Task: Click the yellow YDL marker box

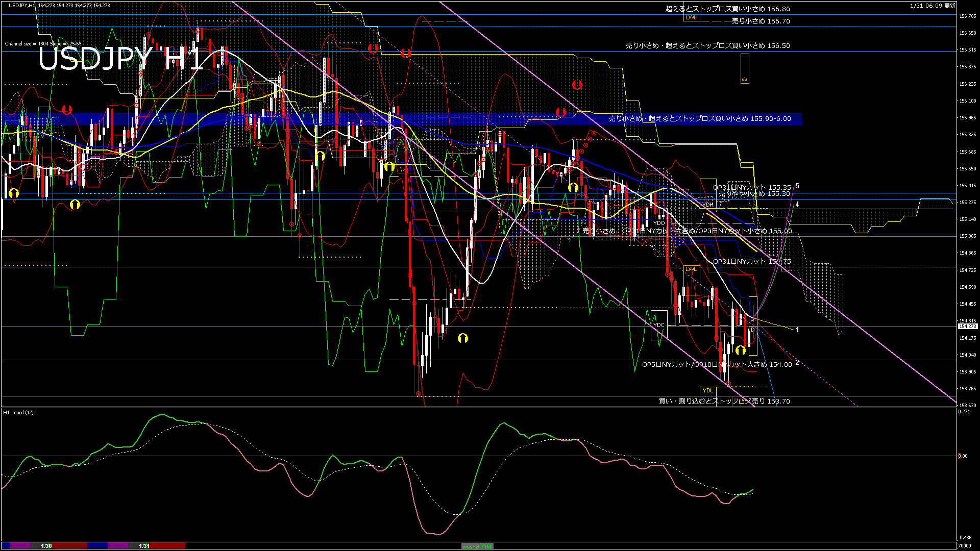Action: (x=707, y=390)
